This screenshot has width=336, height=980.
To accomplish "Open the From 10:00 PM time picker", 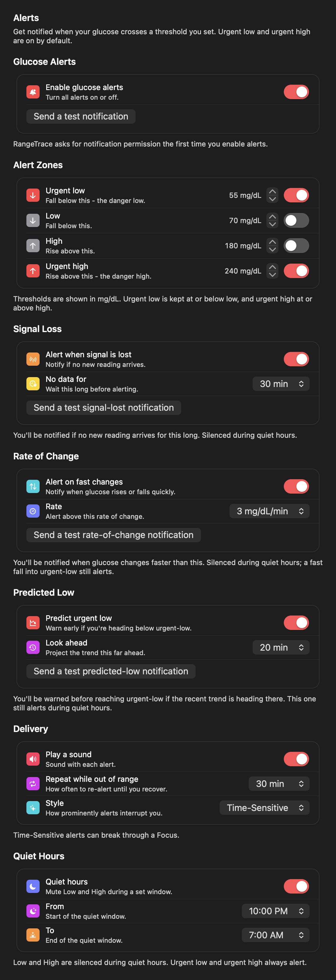I will [276, 911].
